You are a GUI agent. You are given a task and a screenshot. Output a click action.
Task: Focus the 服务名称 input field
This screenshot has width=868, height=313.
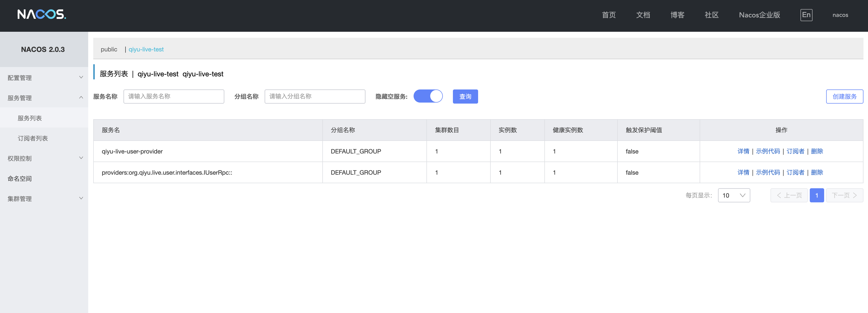[x=174, y=96]
